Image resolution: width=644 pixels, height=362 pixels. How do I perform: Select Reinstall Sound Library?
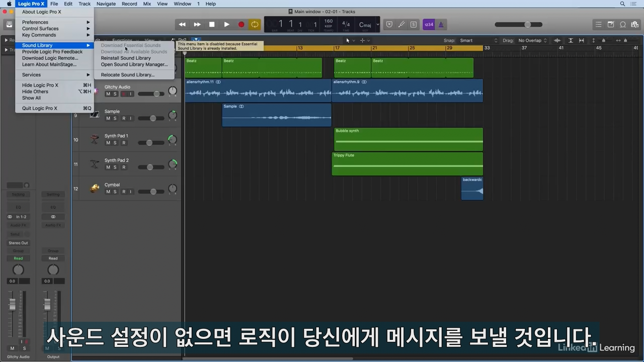pos(126,58)
